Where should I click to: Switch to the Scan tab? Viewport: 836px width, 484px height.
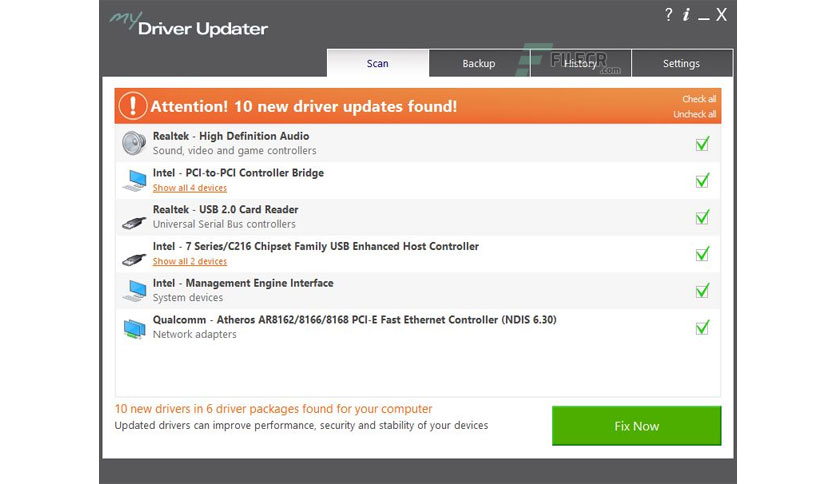pos(377,63)
